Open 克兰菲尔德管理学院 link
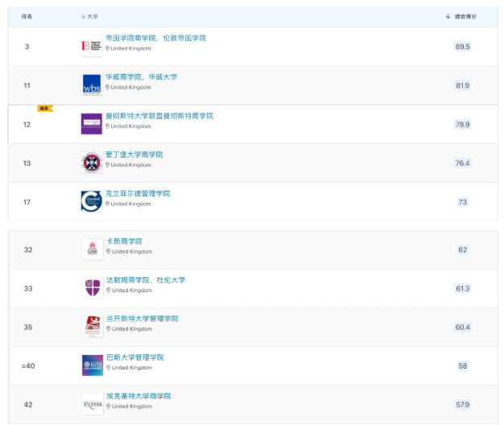The image size is (504, 425). 138,193
